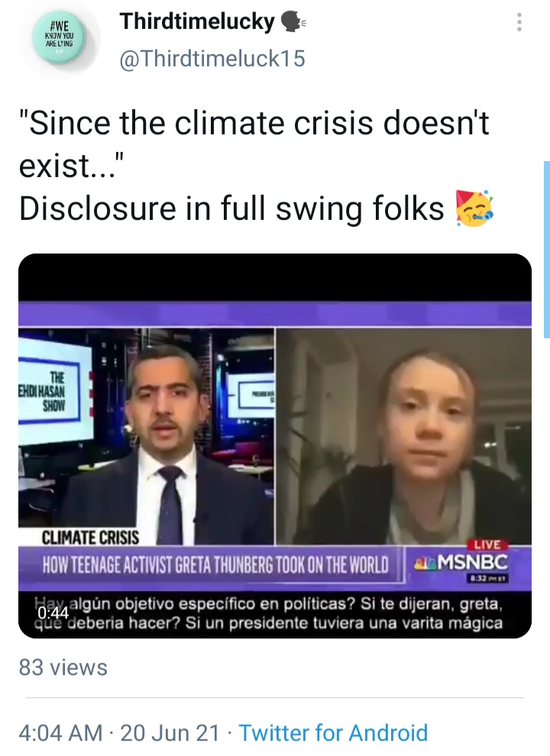Screen dimensions: 550x756
Task: Click the 4:04 AM tweet timestamp
Action: [x=61, y=733]
